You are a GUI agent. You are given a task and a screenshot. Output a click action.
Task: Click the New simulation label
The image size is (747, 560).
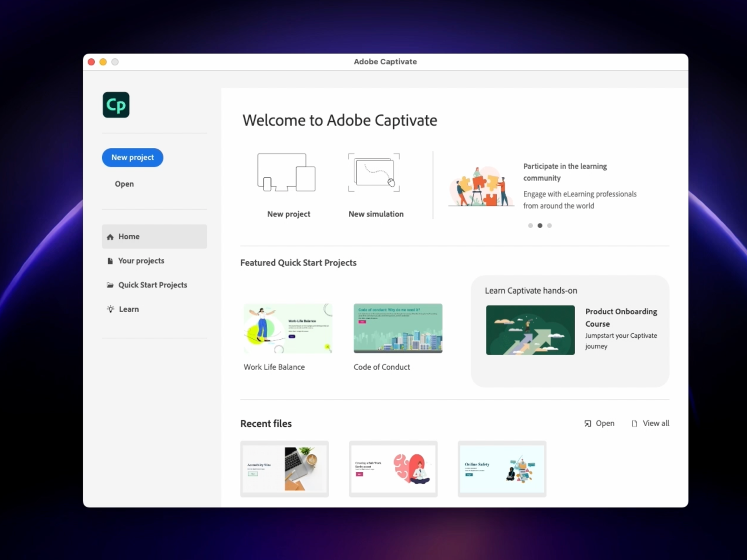pos(376,214)
